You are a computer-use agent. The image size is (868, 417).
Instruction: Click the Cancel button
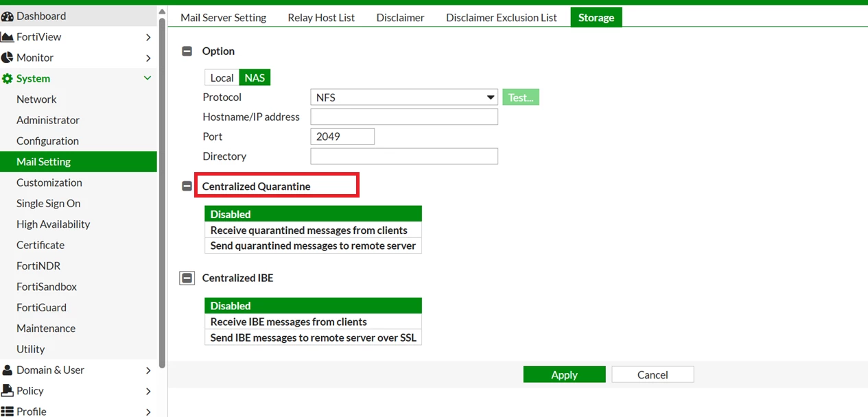[653, 374]
